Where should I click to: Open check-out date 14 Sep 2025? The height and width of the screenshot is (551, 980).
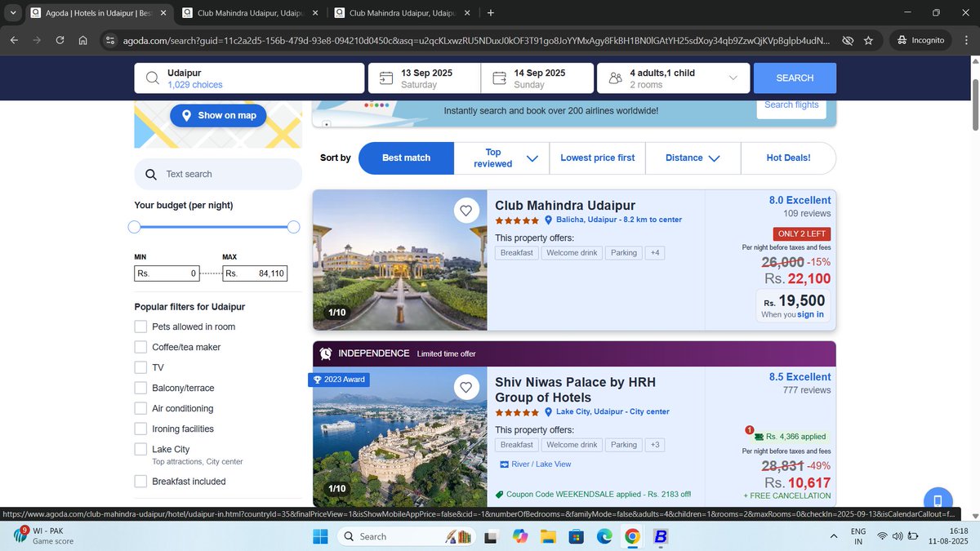coord(537,78)
